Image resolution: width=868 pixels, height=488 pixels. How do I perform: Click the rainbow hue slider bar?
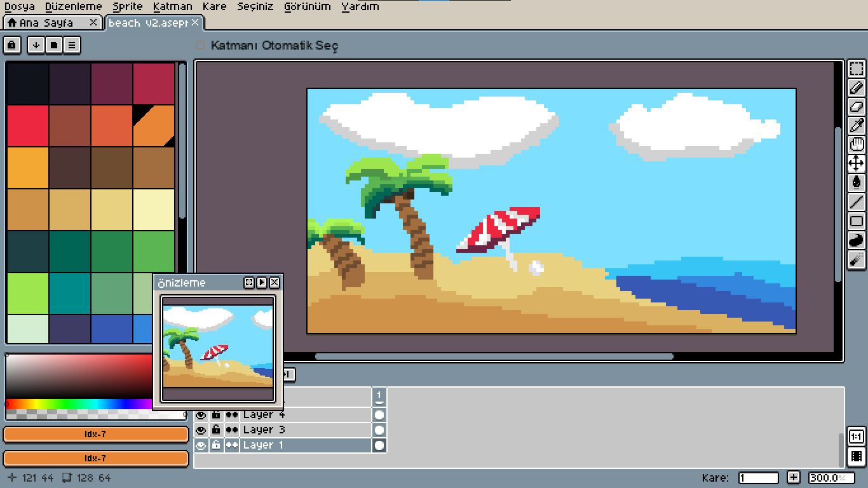coord(79,403)
